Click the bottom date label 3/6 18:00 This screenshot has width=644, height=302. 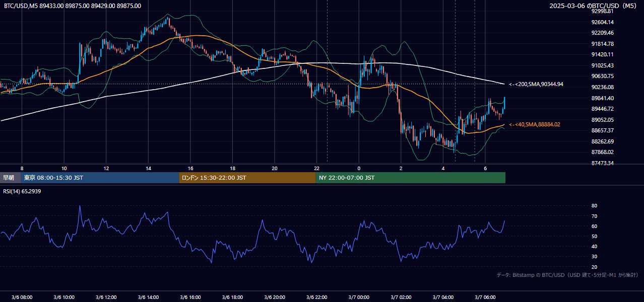tap(232, 297)
